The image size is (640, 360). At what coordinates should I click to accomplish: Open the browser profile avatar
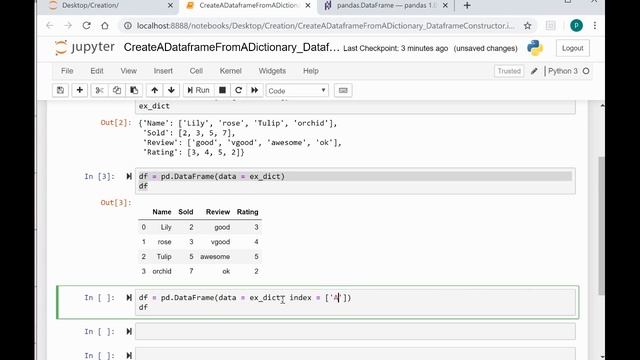pyautogui.click(x=576, y=26)
